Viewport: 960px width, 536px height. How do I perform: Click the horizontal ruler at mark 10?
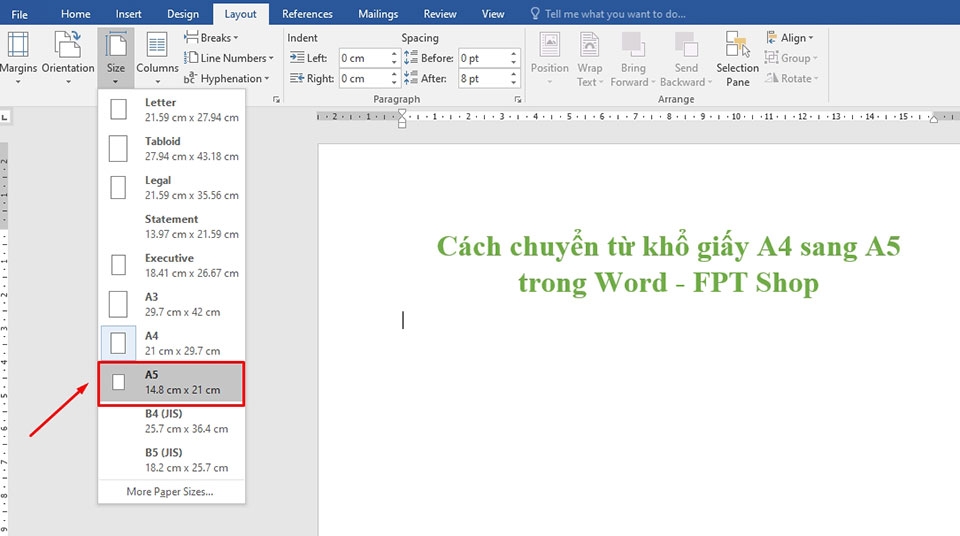click(x=736, y=116)
